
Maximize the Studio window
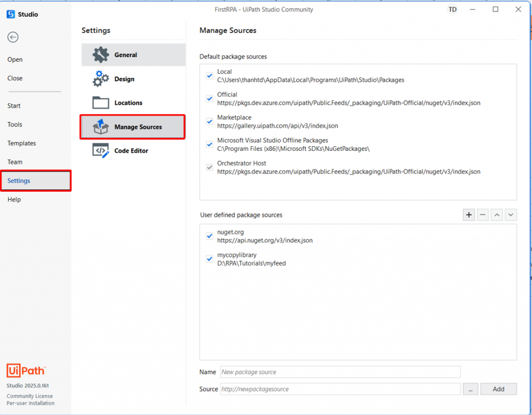coord(495,9)
